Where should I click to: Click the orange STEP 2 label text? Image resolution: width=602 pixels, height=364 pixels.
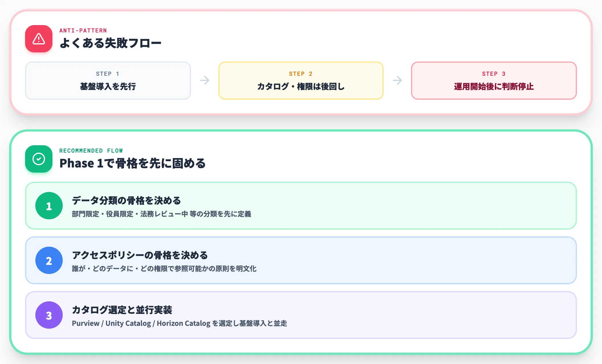301,74
